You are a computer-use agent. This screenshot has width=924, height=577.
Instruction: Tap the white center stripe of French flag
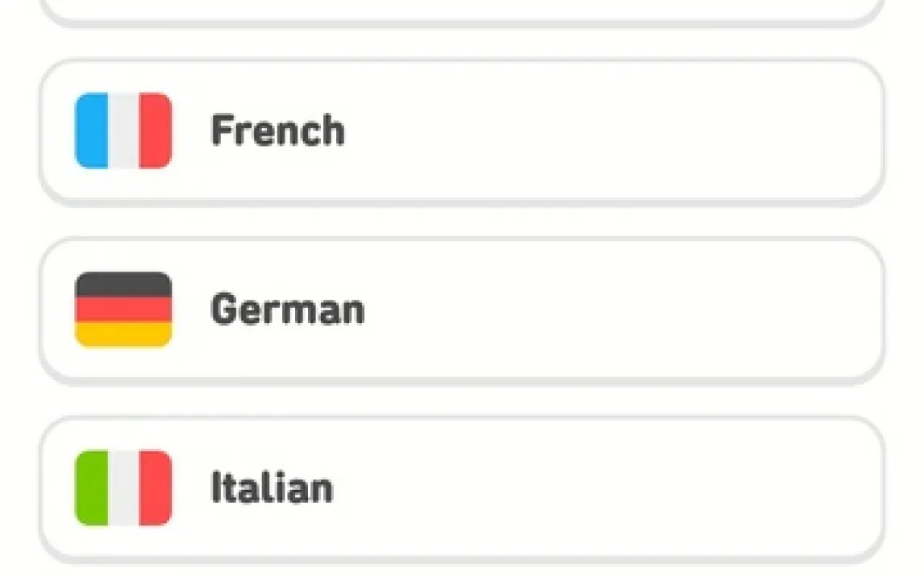pyautogui.click(x=123, y=131)
